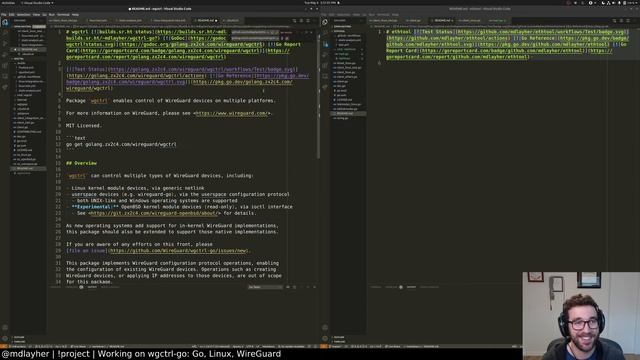640x360 pixels.
Task: Open Explorer view in left VS Code window
Action: (x=5, y=22)
